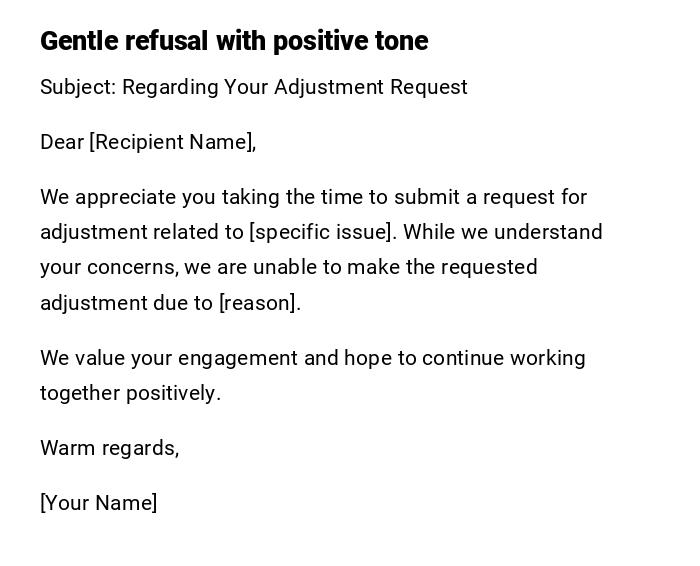Select the [Recipient Name] placeholder
Image resolution: width=700 pixels, height=566 pixels.
coord(172,142)
